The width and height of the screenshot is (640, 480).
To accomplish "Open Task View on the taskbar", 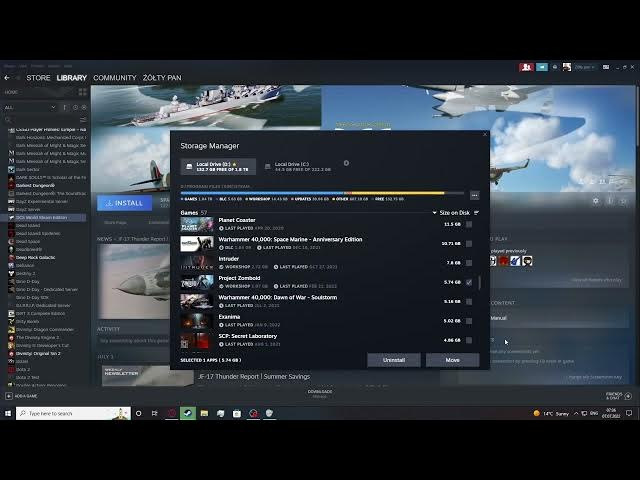I will [154, 413].
